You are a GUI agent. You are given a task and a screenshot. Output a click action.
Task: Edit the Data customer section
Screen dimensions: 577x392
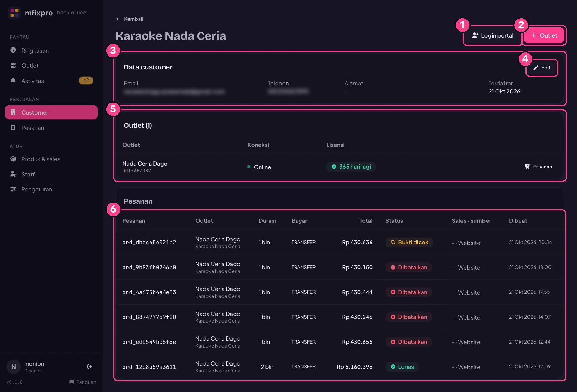(542, 68)
